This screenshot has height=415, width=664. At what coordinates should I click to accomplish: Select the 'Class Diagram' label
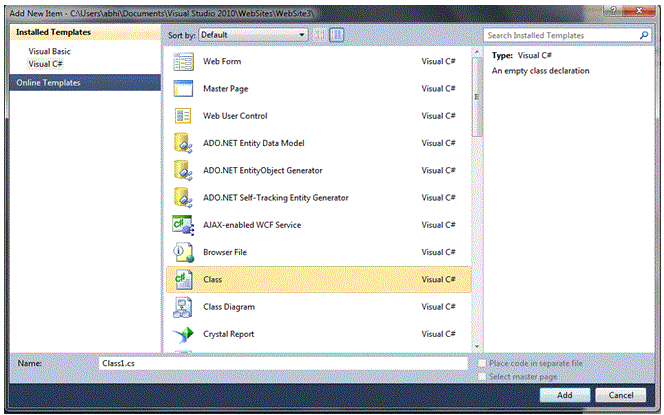click(x=229, y=307)
